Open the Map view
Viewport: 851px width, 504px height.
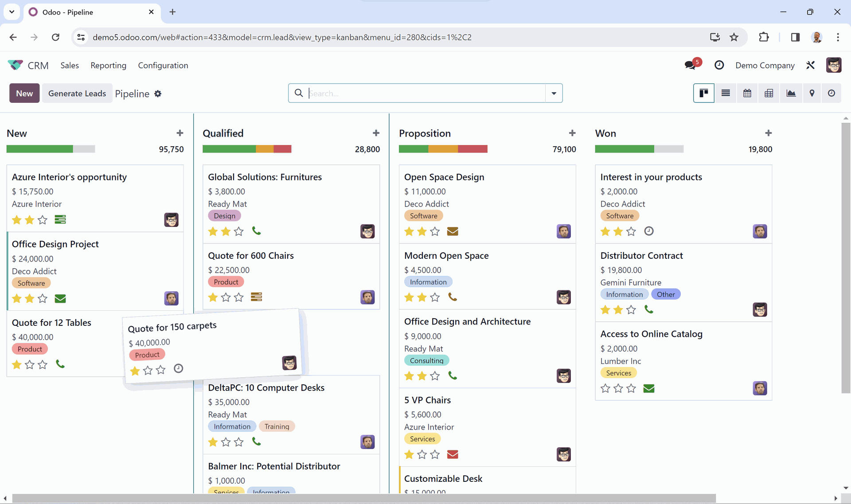[812, 93]
